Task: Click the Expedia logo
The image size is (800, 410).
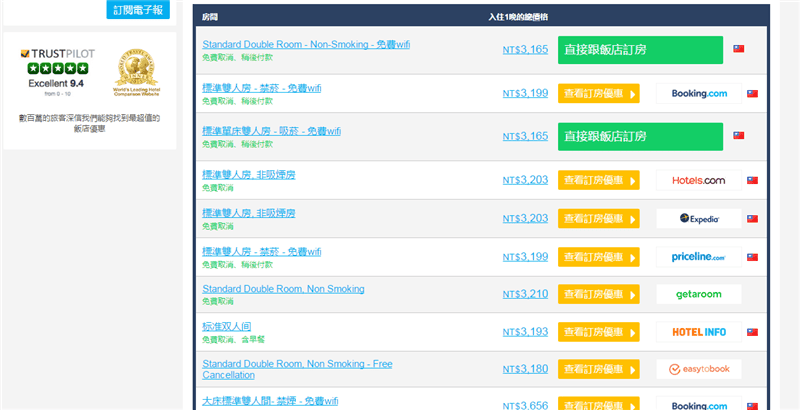Action: click(x=699, y=218)
